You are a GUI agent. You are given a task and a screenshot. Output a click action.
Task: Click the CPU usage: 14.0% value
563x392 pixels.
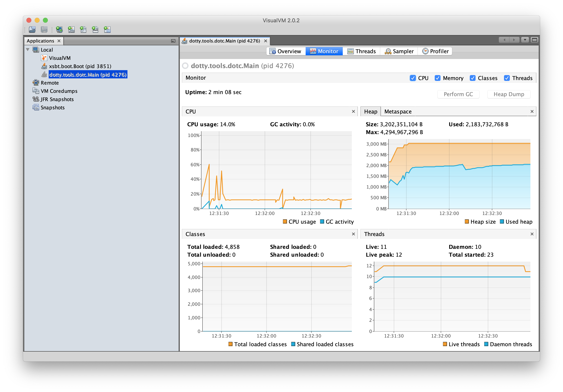[211, 124]
